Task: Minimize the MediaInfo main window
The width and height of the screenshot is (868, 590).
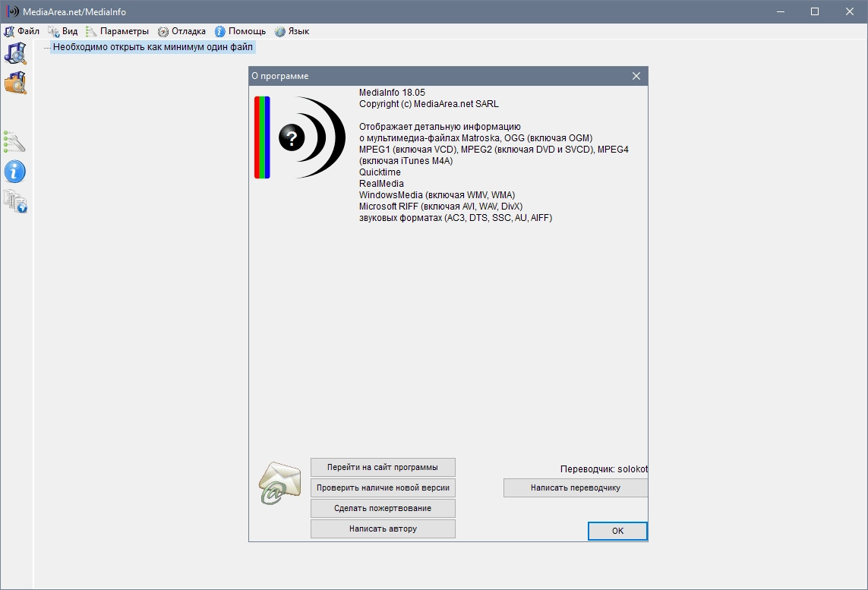Action: (781, 11)
